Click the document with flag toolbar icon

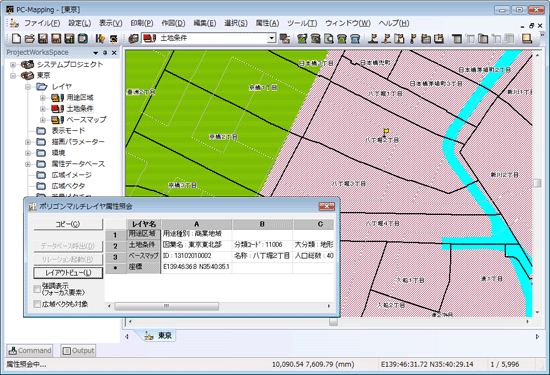pyautogui.click(x=400, y=38)
